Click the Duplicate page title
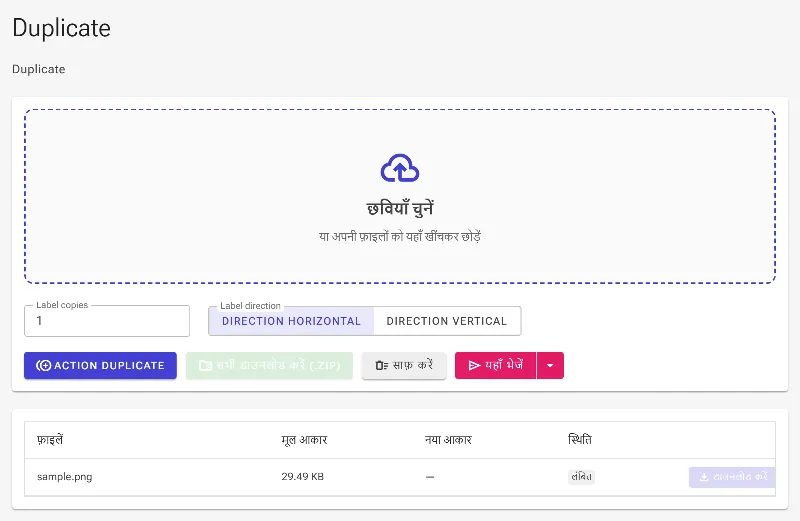This screenshot has width=800, height=521. 61,28
